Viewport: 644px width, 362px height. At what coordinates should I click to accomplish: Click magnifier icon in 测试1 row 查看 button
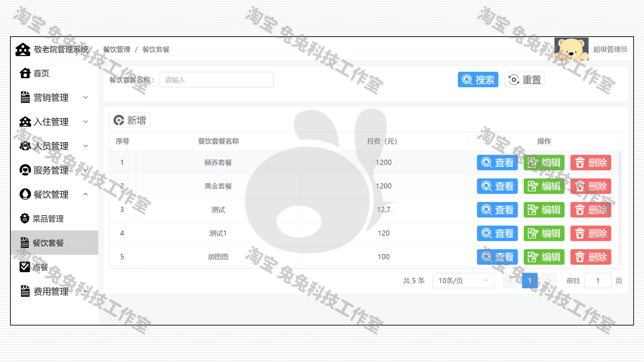pos(486,233)
